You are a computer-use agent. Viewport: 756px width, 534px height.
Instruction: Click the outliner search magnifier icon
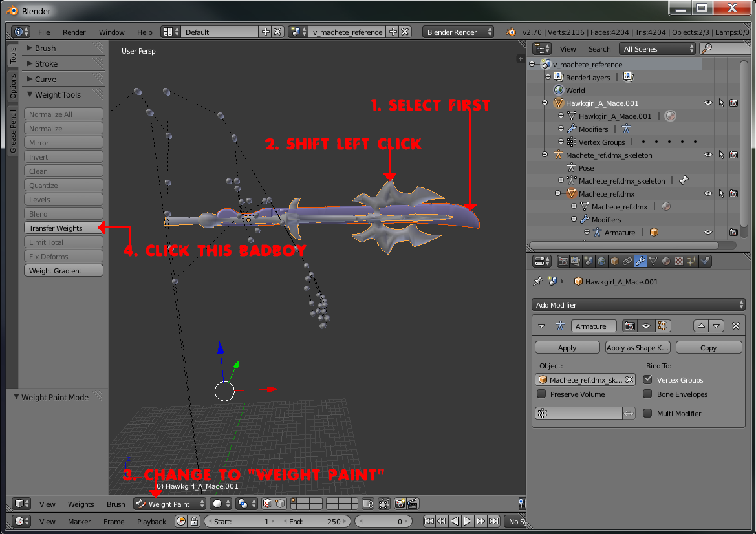(707, 48)
